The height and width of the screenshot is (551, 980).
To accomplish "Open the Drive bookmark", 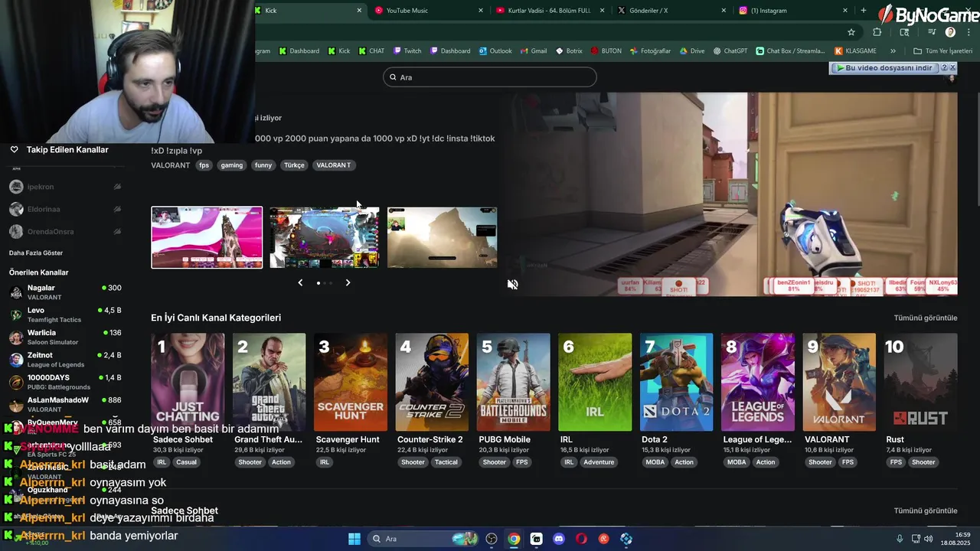I will [x=691, y=51].
